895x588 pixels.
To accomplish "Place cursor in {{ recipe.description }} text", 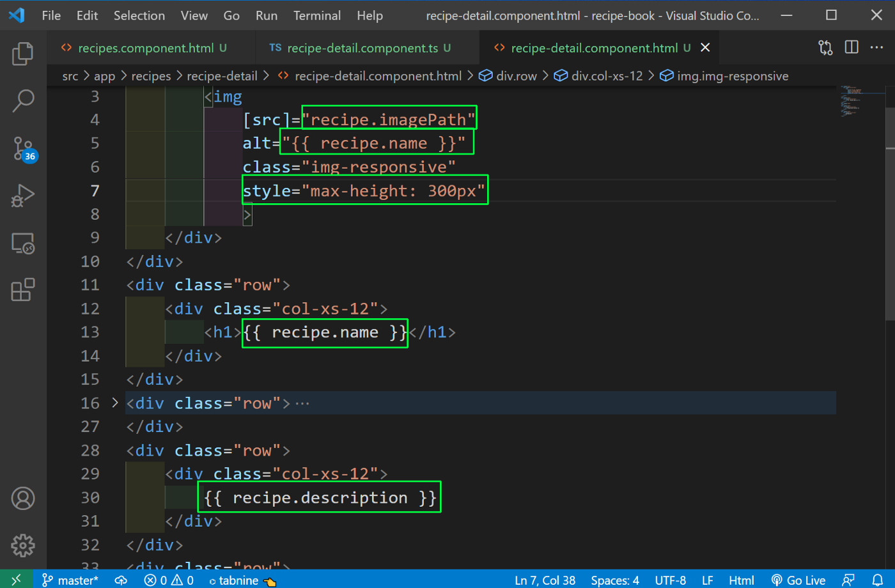I will (320, 498).
